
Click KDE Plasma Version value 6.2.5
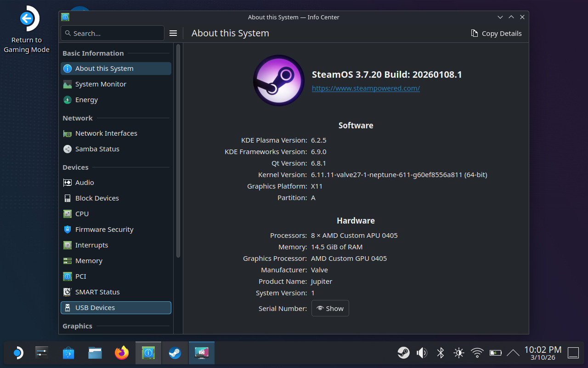coord(319,140)
